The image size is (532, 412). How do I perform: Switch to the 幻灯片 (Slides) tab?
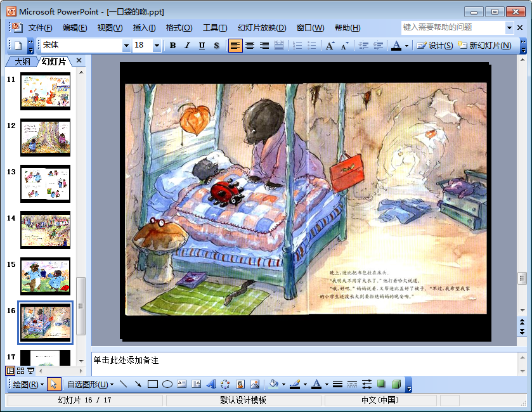click(54, 61)
